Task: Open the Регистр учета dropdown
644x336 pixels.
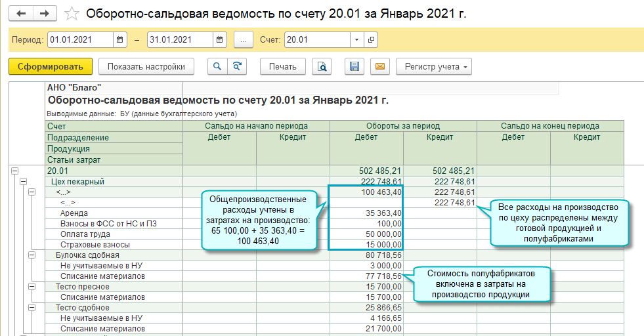Action: [434, 66]
